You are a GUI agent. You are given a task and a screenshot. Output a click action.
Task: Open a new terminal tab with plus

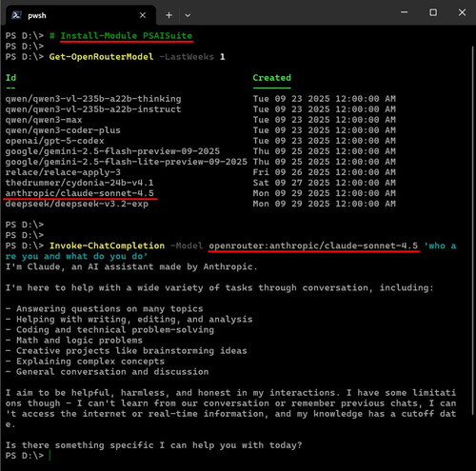(x=169, y=15)
